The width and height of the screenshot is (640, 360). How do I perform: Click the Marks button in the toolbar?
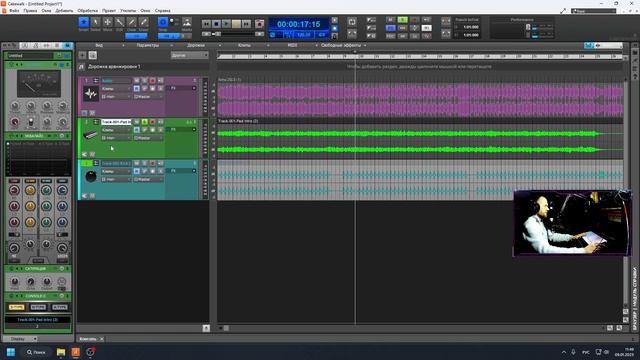tap(187, 22)
